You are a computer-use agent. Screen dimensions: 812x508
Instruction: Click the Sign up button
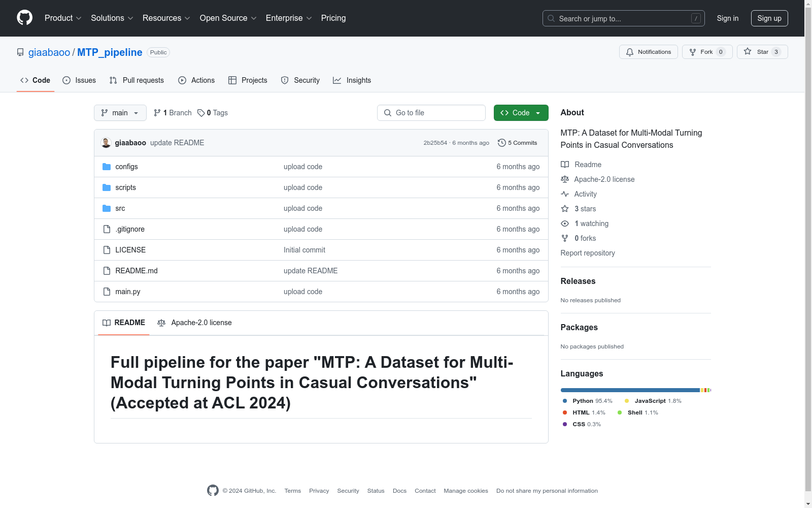click(x=769, y=18)
